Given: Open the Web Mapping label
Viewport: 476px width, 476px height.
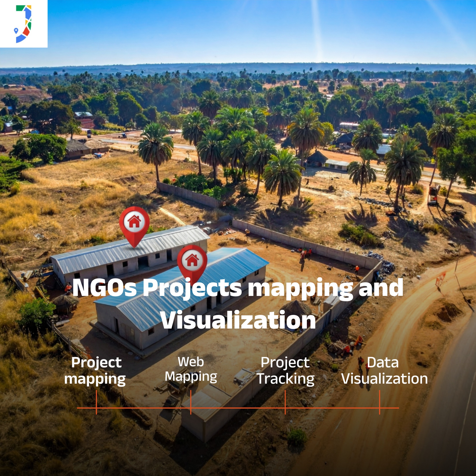Looking at the screenshot, I should pos(191,369).
